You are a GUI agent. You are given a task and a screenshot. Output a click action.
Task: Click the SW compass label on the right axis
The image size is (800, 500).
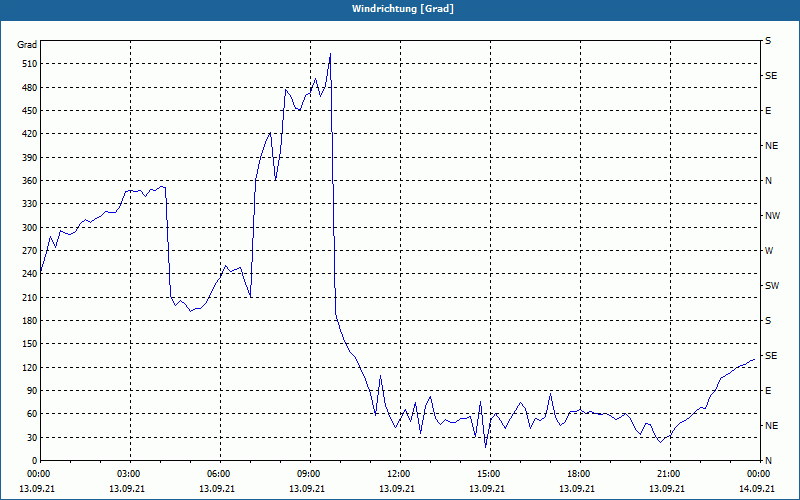pos(772,286)
